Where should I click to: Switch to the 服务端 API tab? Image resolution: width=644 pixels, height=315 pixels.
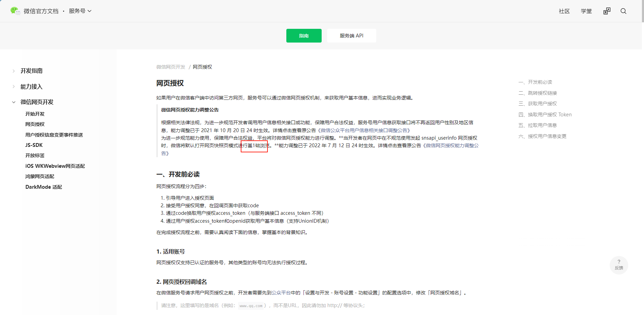click(351, 36)
